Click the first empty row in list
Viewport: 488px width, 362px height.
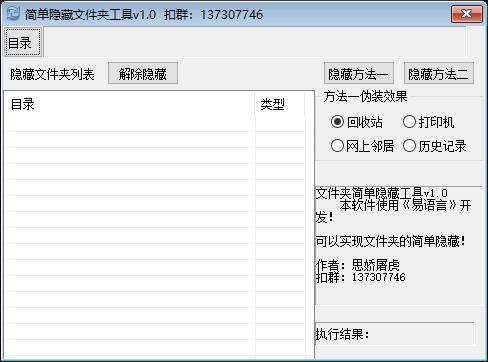pyautogui.click(x=155, y=124)
